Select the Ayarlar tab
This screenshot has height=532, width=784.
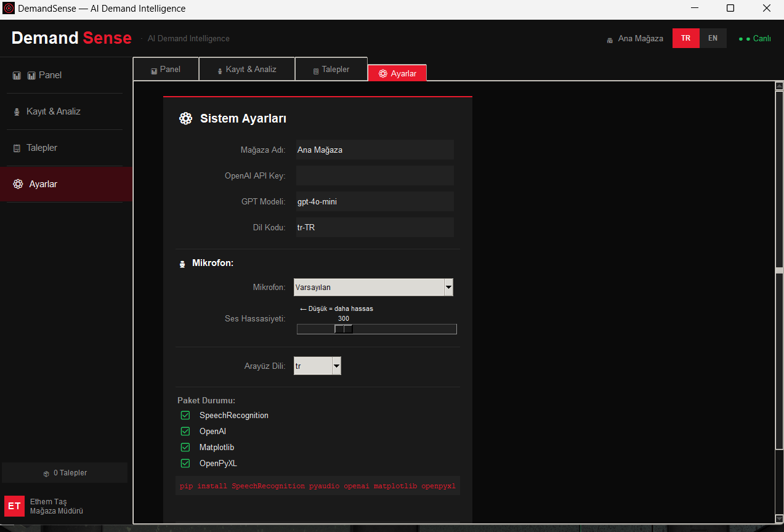[397, 73]
